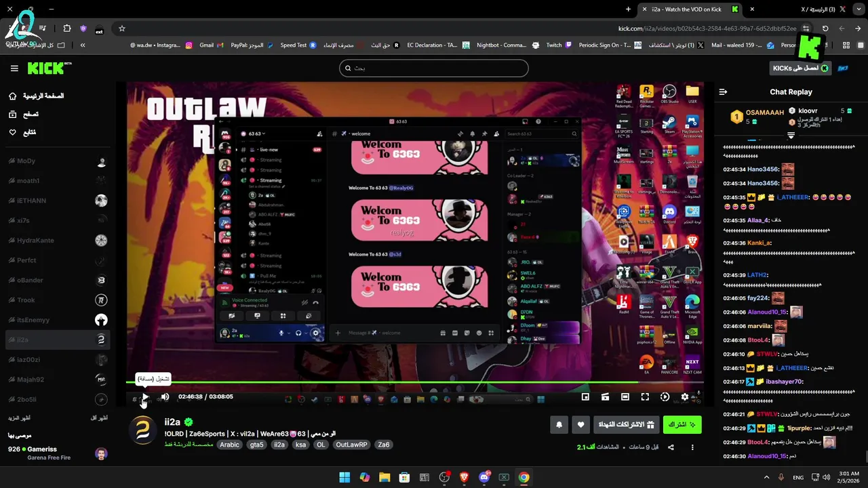The width and height of the screenshot is (868, 488).
Task: Collapse the Chat Replay panel icon
Action: coord(723,92)
